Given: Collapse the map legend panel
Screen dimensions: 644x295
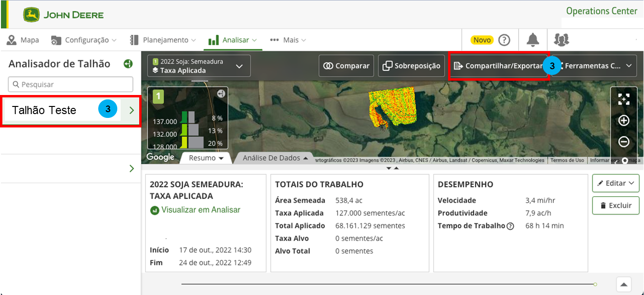Looking at the screenshot, I should click(221, 94).
